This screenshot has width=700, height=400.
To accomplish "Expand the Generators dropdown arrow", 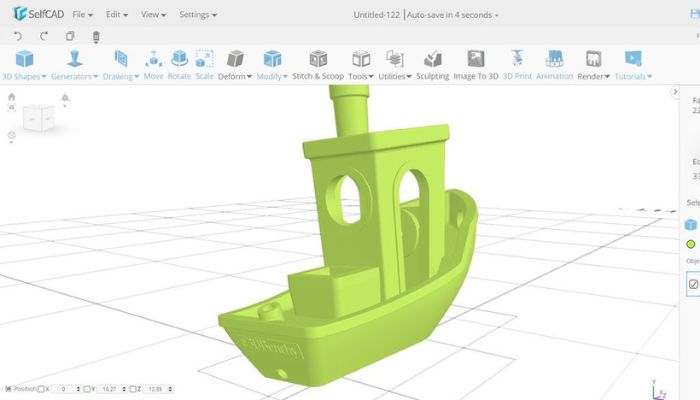I will click(96, 77).
